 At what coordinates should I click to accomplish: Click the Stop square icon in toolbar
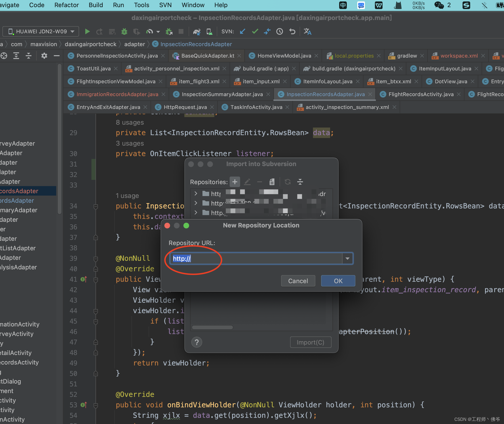pyautogui.click(x=181, y=31)
